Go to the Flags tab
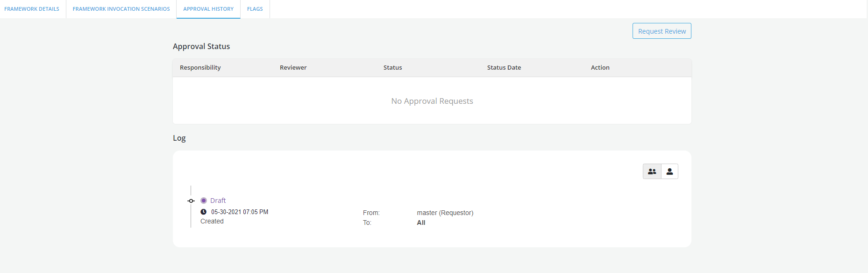 pyautogui.click(x=255, y=9)
